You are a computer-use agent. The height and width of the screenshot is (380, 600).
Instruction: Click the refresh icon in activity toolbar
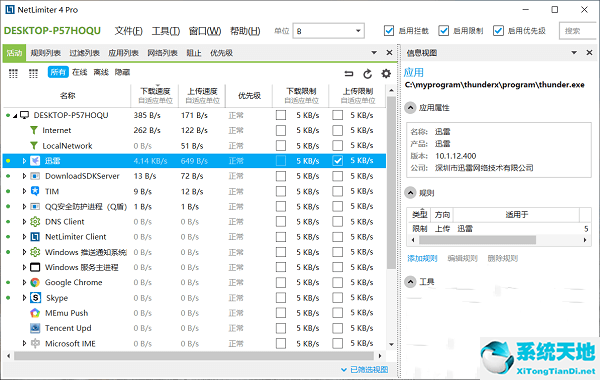click(367, 73)
